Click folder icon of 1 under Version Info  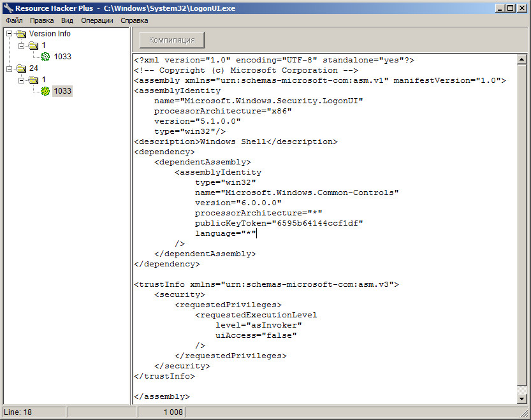click(x=33, y=45)
